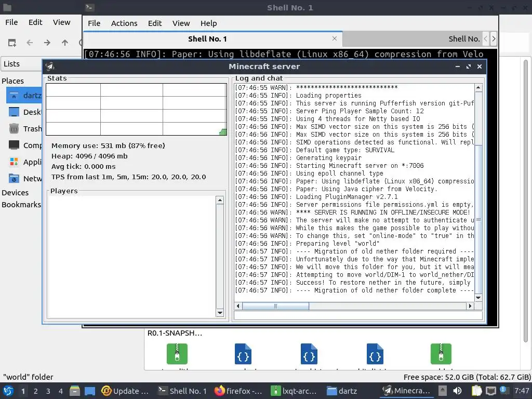Screen dimensions: 532x399
Task: Expand the Devices section in the sidebar
Action: [x=15, y=192]
